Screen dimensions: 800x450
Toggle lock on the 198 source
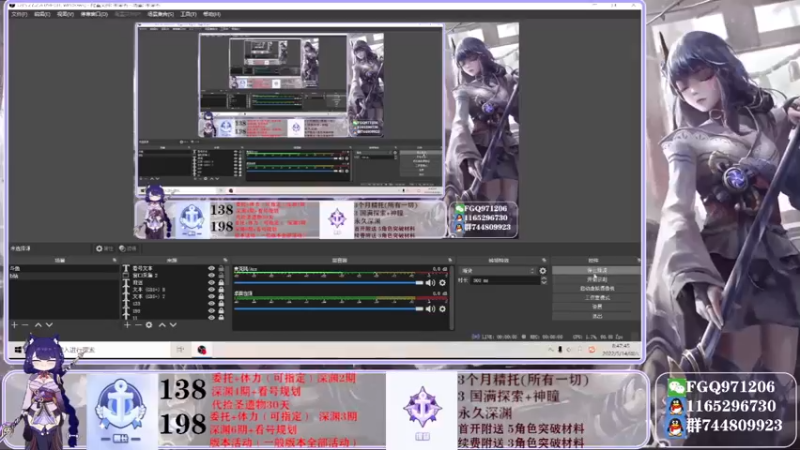221,310
